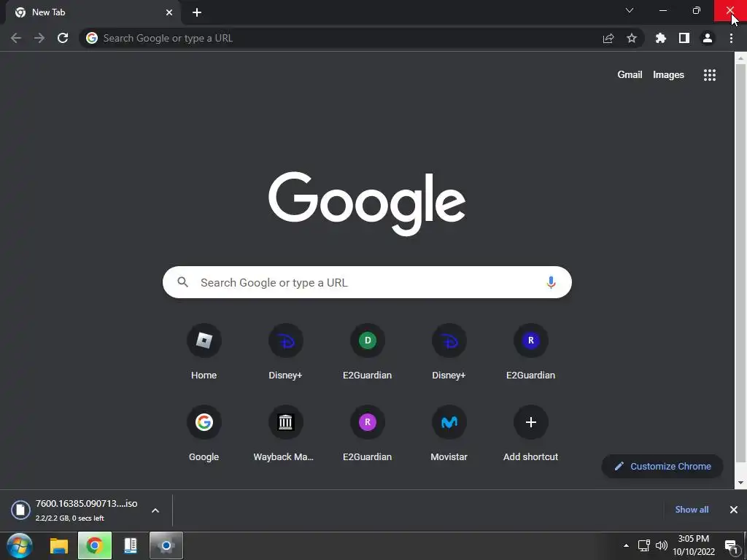Open the network tray icon
Viewport: 747px width, 560px height.
[643, 545]
